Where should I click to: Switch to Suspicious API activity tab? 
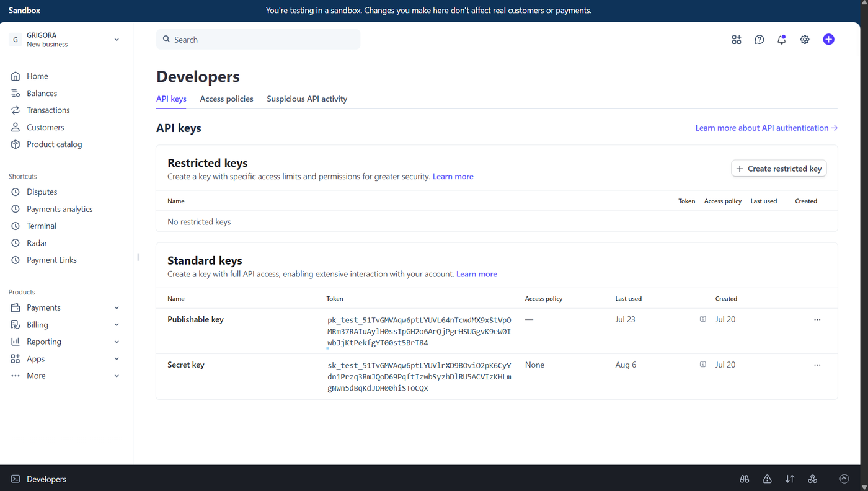click(x=307, y=99)
